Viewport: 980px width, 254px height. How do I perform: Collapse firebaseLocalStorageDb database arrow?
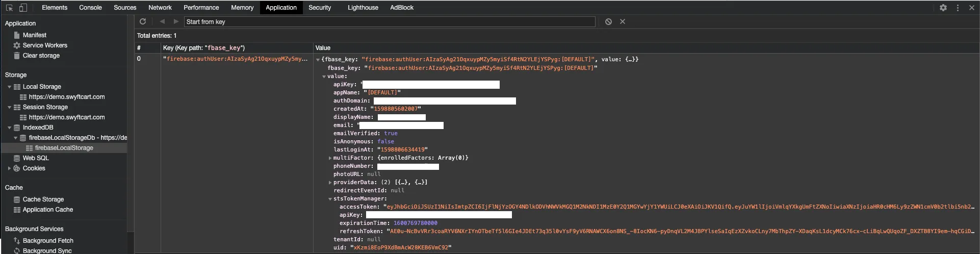15,138
